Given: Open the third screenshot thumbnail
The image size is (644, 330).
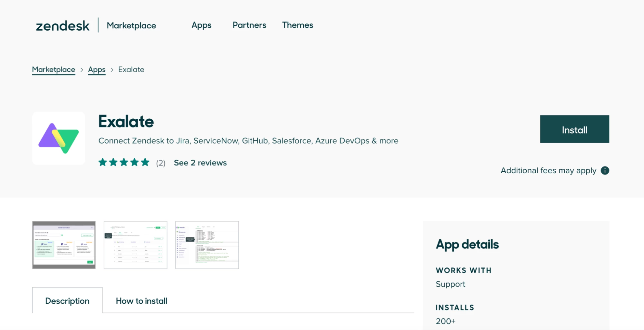Looking at the screenshot, I should click(x=207, y=245).
